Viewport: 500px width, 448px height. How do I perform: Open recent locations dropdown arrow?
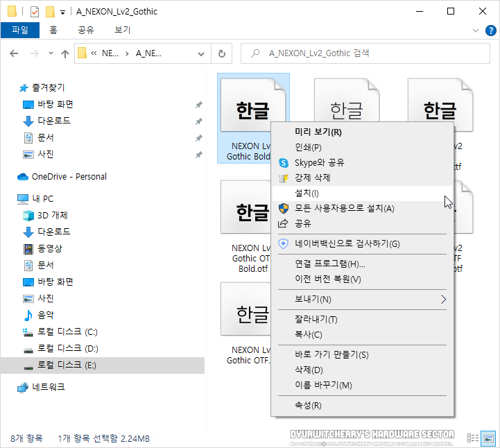51,53
